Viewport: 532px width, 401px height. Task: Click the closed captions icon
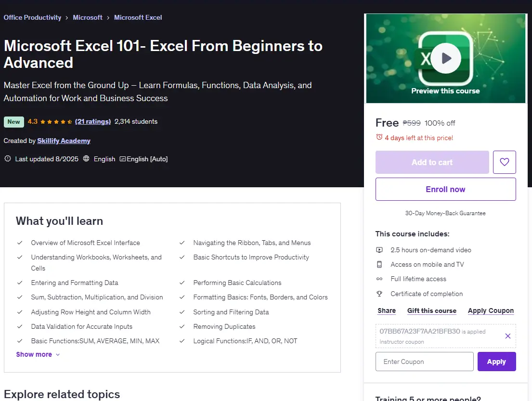click(122, 159)
